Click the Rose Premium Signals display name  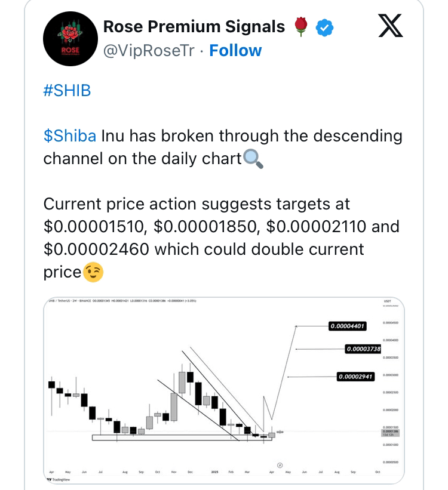(194, 27)
